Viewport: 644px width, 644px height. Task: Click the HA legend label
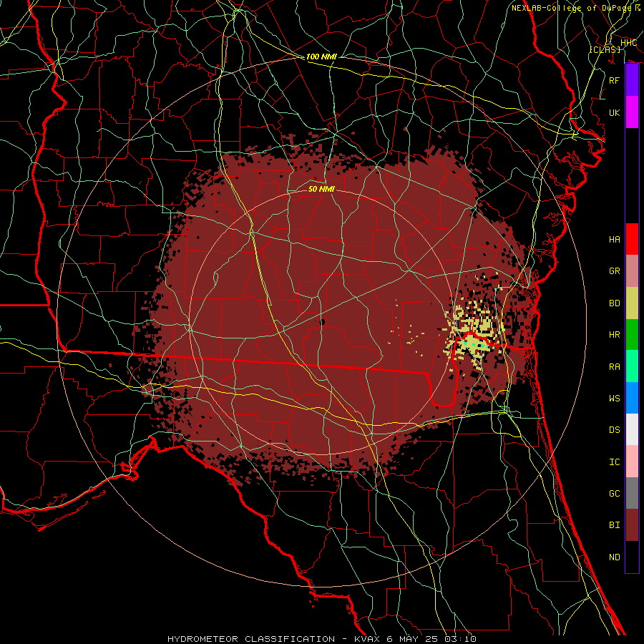615,240
